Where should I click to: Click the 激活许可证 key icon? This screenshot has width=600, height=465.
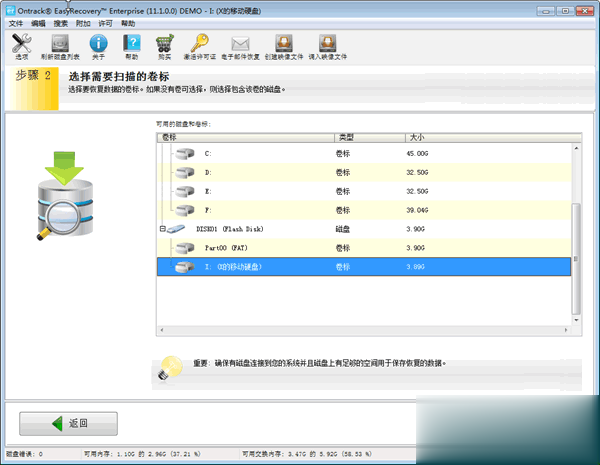coord(200,47)
